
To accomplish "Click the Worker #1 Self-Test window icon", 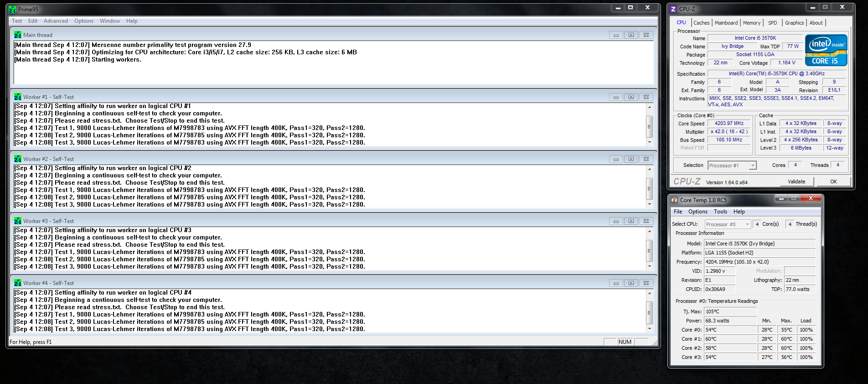I will coord(18,97).
